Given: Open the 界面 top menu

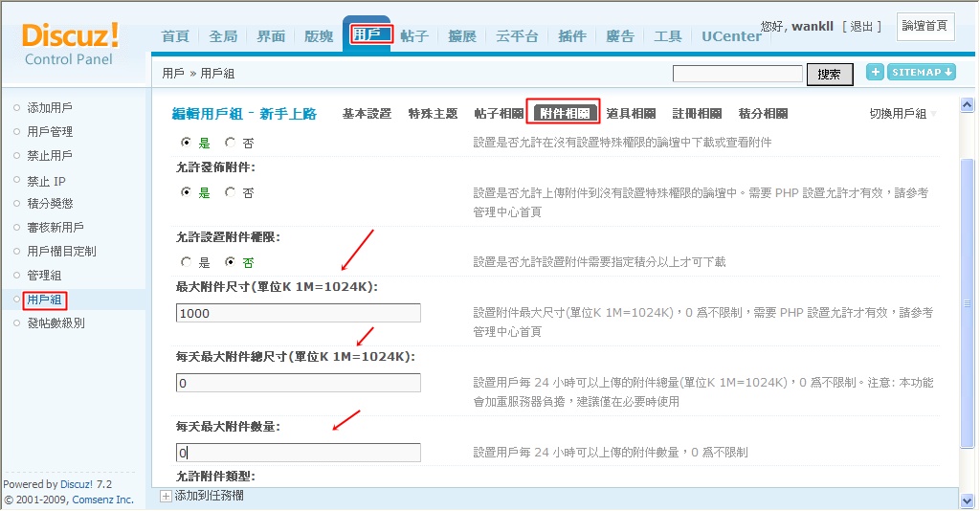Looking at the screenshot, I should coord(271,36).
